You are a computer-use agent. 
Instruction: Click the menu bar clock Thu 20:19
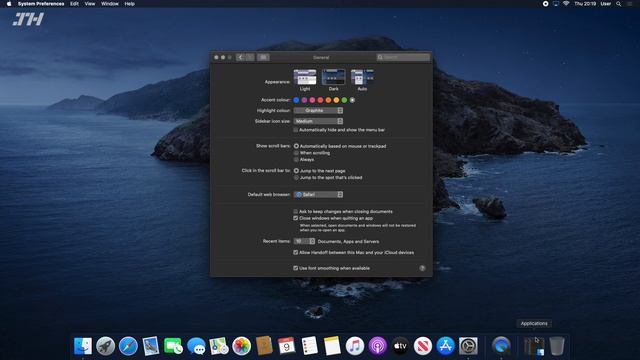(585, 4)
